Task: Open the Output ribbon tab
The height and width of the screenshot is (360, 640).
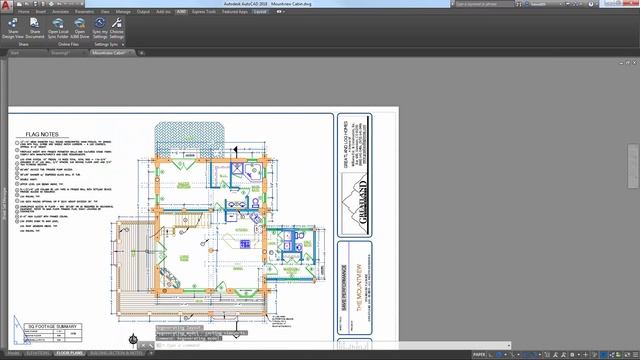Action: coord(143,12)
